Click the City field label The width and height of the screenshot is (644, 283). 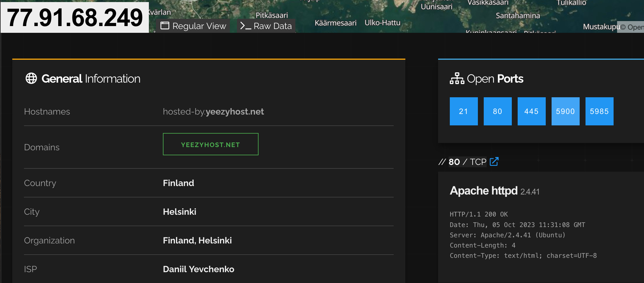[x=32, y=212]
